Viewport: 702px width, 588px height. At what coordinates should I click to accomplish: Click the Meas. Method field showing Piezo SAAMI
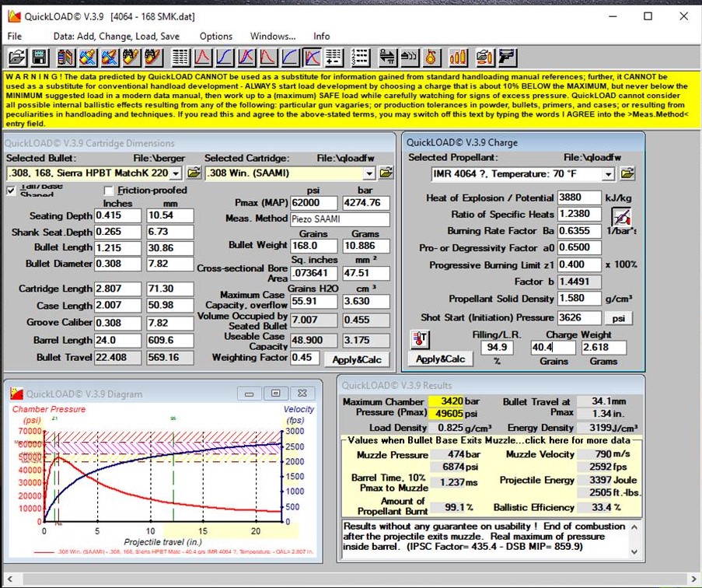[340, 219]
